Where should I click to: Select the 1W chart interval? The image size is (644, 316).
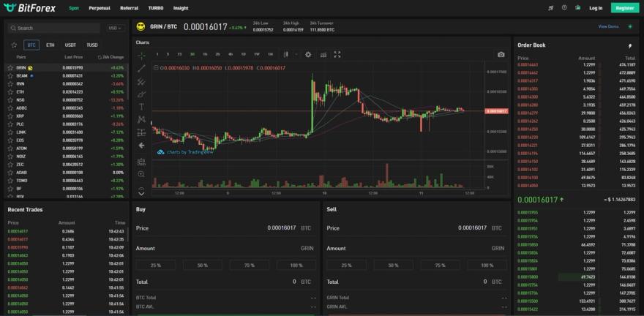point(257,54)
